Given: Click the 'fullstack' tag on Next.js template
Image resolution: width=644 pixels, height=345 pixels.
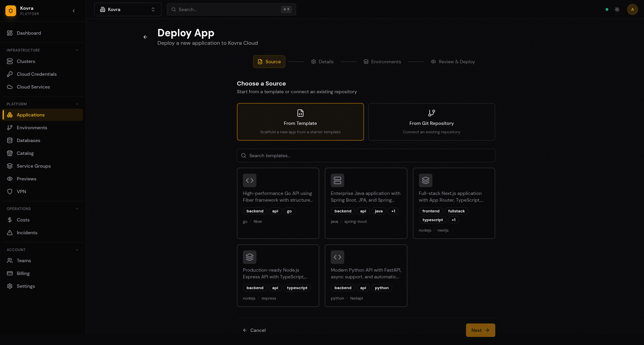Looking at the screenshot, I should (x=456, y=211).
